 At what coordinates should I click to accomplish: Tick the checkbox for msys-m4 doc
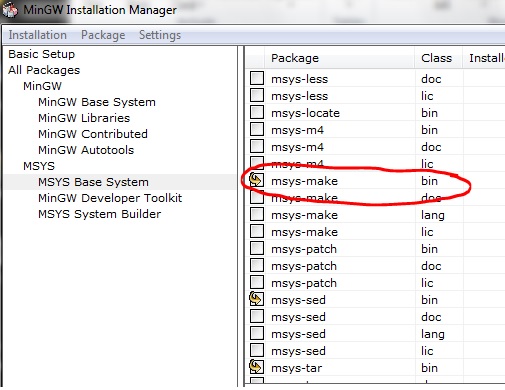pyautogui.click(x=257, y=146)
